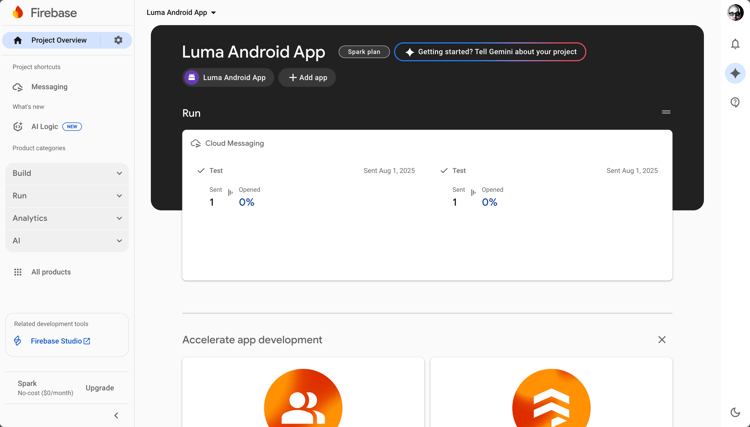
Task: Click the Messaging cloud icon in sidebar
Action: point(18,87)
